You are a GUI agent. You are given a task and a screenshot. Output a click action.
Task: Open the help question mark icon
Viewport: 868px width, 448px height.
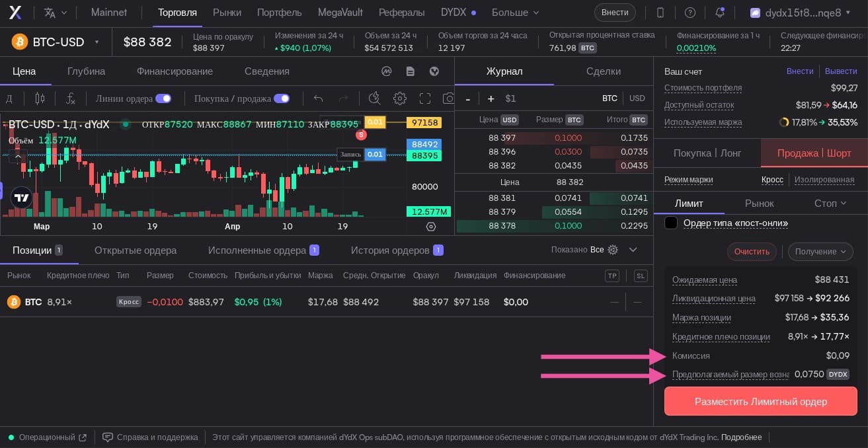[690, 13]
